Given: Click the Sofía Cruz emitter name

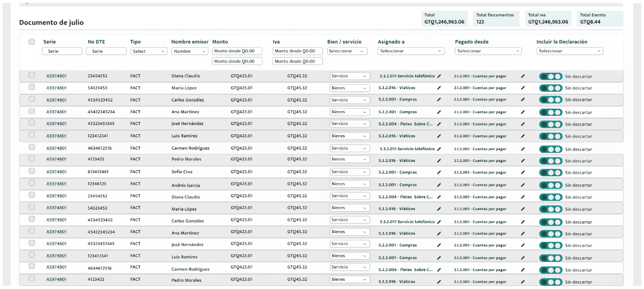Looking at the screenshot, I should tap(182, 172).
